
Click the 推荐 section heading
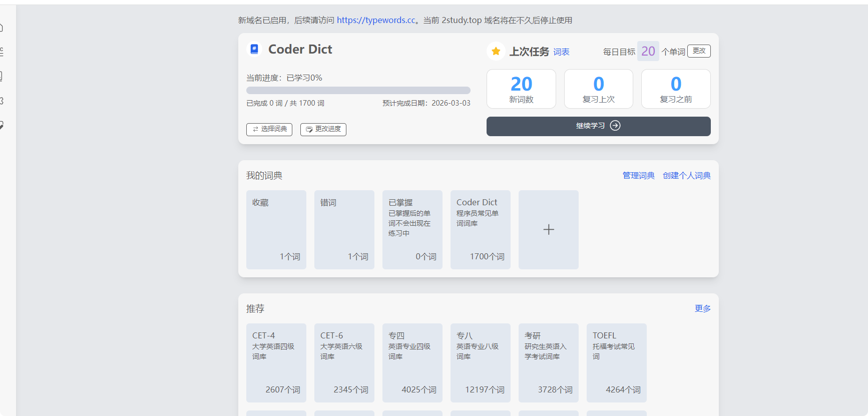(x=255, y=309)
